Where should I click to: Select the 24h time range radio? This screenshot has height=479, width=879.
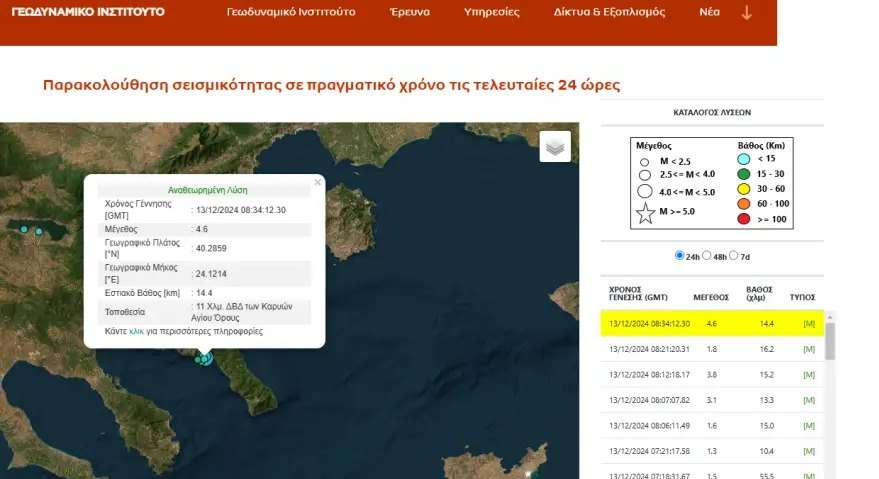point(680,256)
